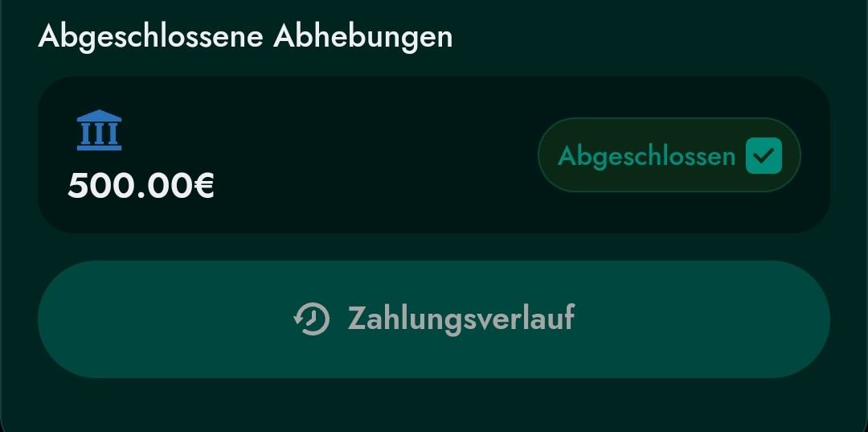Select the Abgeschlossen status badge
This screenshot has height=432, width=868.
(x=669, y=155)
